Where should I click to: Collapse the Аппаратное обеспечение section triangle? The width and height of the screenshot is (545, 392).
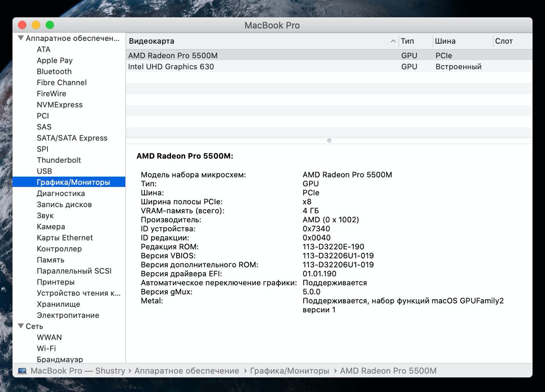[x=20, y=38]
